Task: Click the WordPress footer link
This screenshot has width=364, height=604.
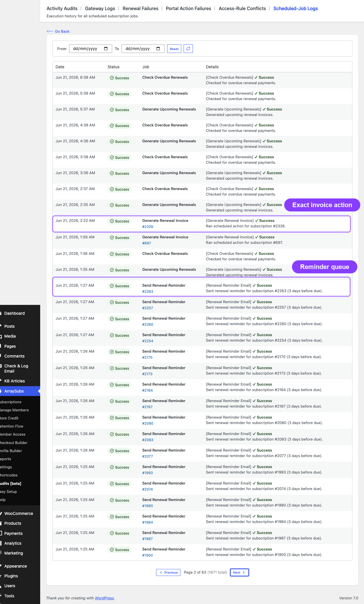Action: (104, 598)
